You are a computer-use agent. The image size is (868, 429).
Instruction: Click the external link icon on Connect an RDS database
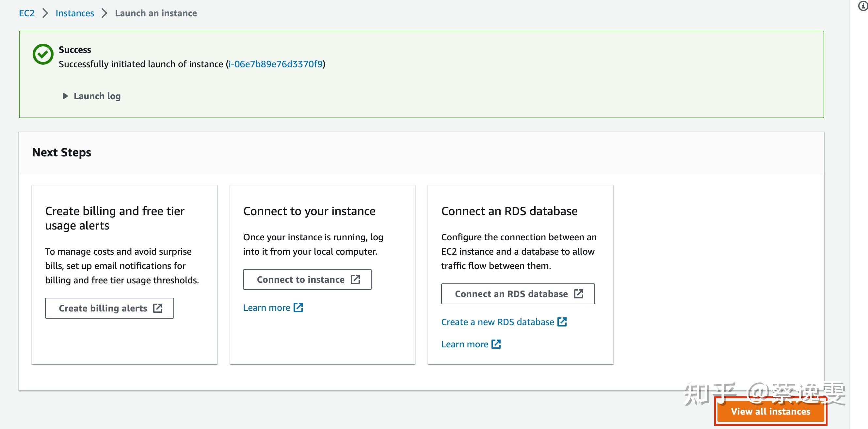(580, 294)
